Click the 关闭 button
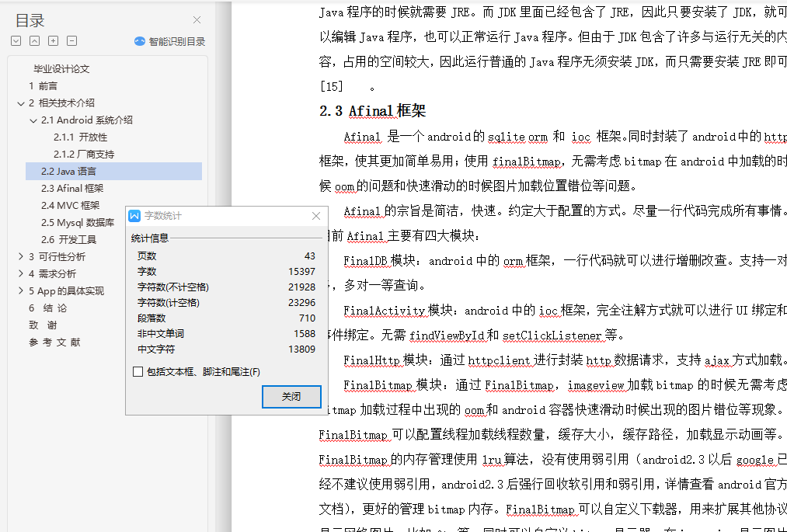This screenshot has width=787, height=532. [x=291, y=397]
